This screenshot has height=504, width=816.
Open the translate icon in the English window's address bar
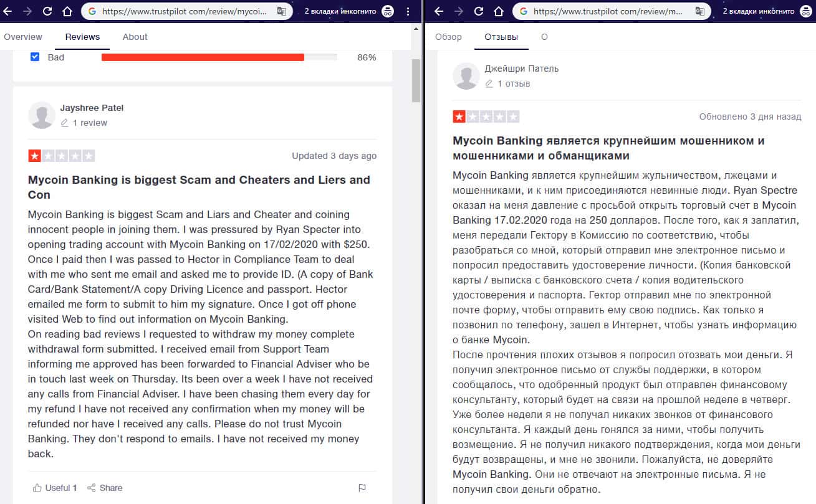pyautogui.click(x=282, y=11)
